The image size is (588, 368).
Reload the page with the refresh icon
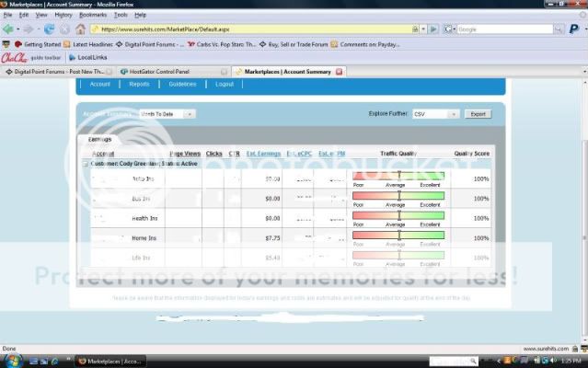coord(49,29)
